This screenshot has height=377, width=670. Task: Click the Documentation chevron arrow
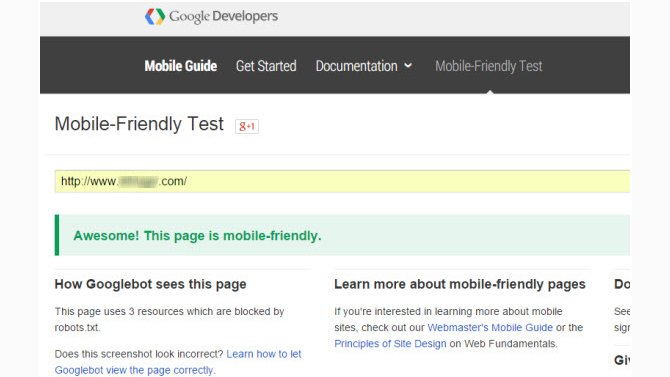click(x=408, y=66)
